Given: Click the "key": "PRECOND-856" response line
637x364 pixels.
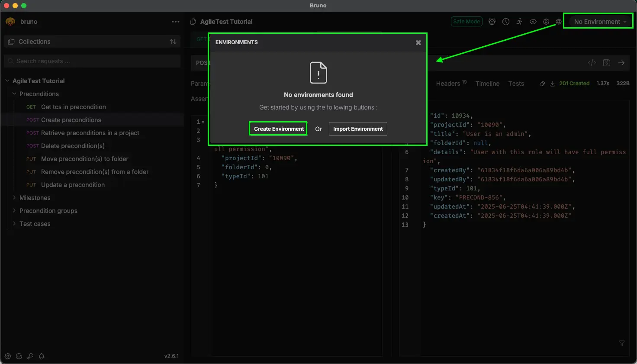Looking at the screenshot, I should [x=468, y=197].
